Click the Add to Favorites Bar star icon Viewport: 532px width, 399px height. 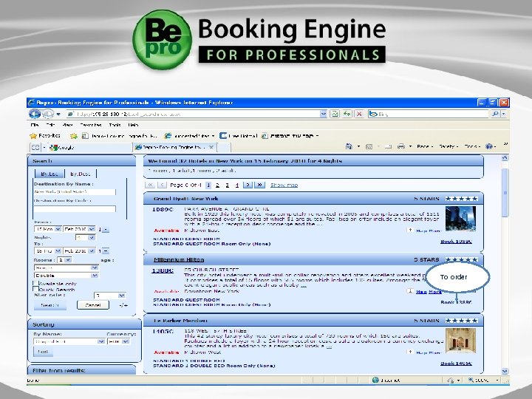pos(74,136)
